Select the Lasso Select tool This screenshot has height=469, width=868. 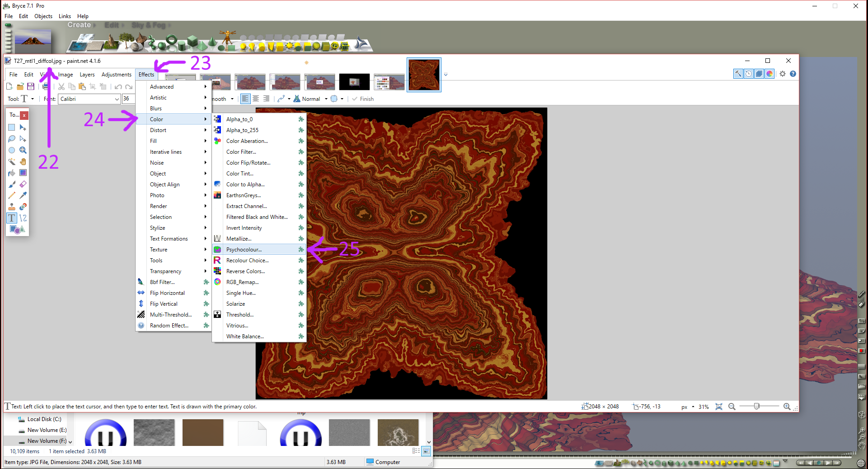[12, 139]
